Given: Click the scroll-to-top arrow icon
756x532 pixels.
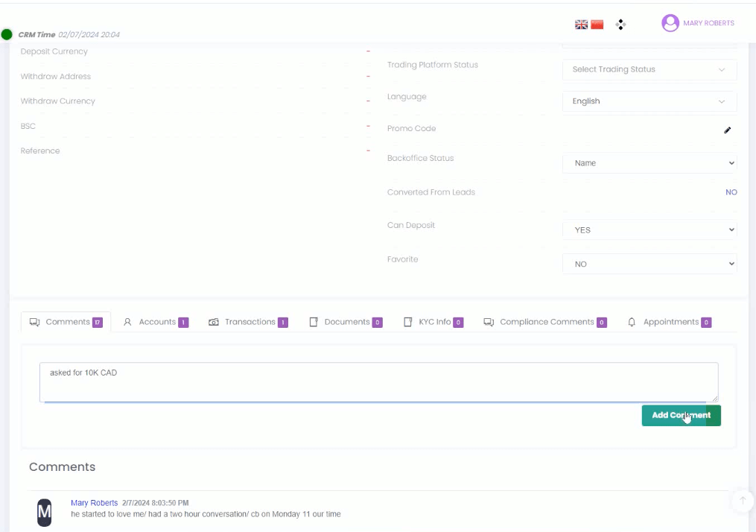Looking at the screenshot, I should point(742,501).
